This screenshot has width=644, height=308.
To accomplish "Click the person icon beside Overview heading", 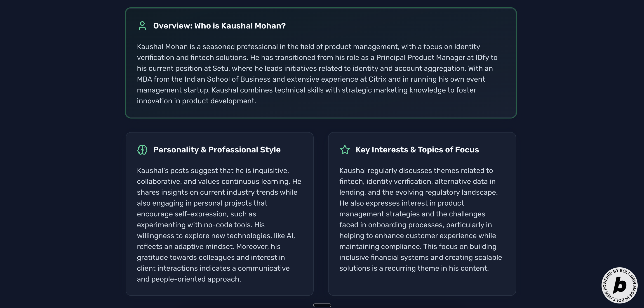I will 142,26.
